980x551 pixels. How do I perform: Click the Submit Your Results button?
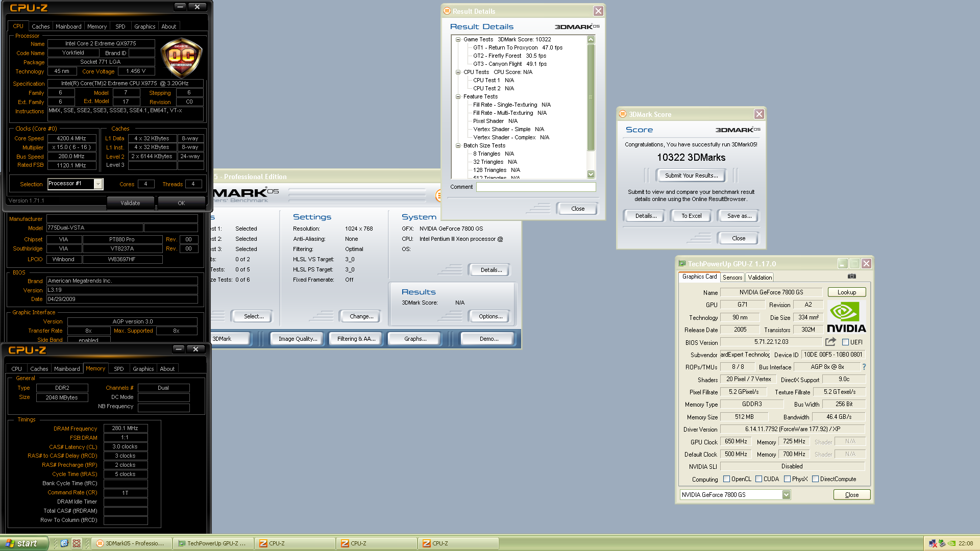point(691,176)
